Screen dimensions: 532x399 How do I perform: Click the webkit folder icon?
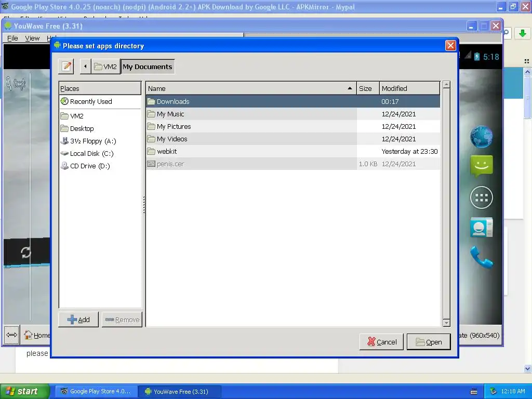tap(151, 151)
